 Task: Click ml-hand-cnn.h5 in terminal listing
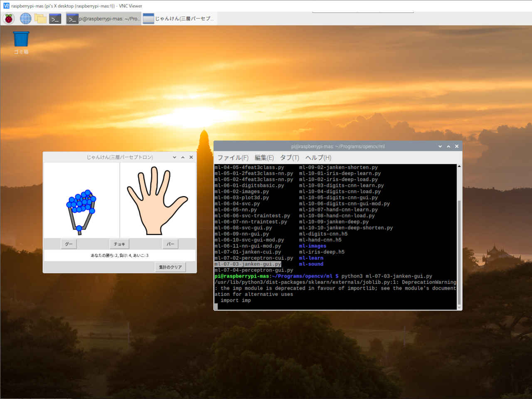tap(320, 240)
